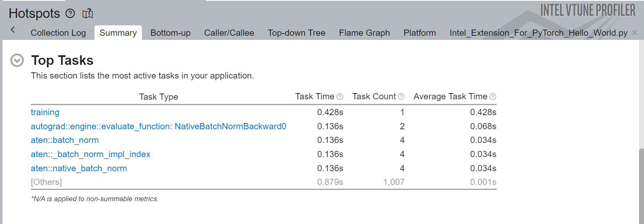Click Task Time column help icon
Image resolution: width=644 pixels, height=224 pixels.
click(340, 96)
